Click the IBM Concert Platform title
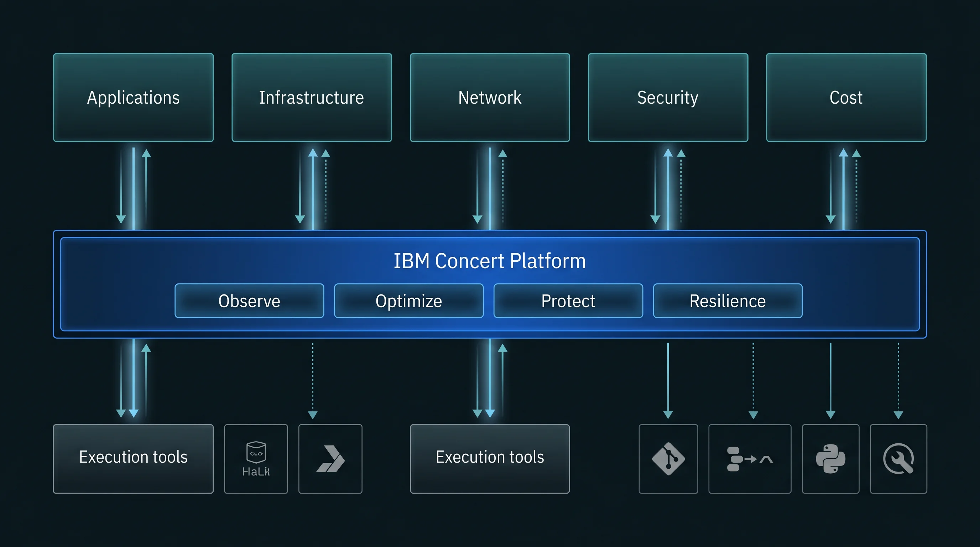The image size is (980, 547). [490, 261]
